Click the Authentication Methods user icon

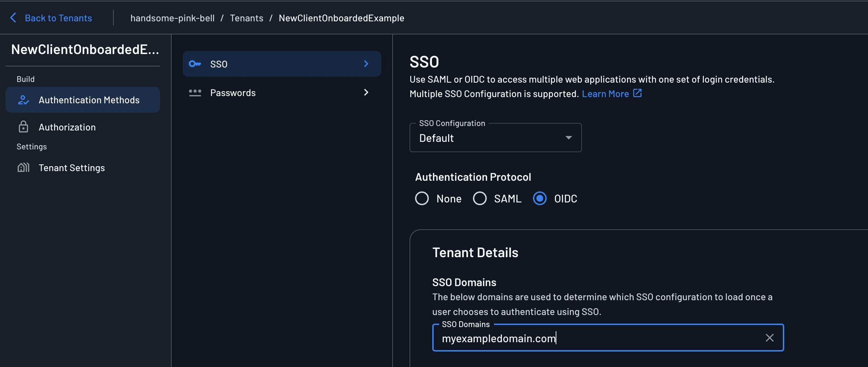(x=23, y=100)
